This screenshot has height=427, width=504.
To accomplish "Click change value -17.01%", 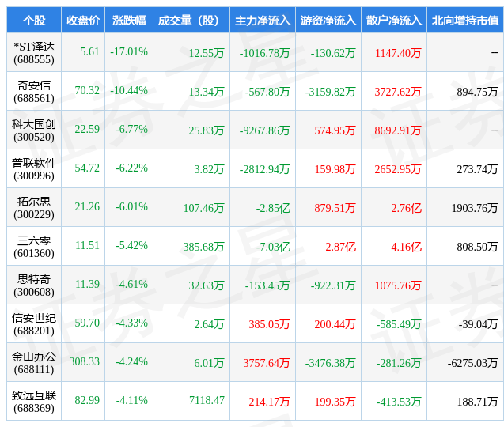I will 129,51.
